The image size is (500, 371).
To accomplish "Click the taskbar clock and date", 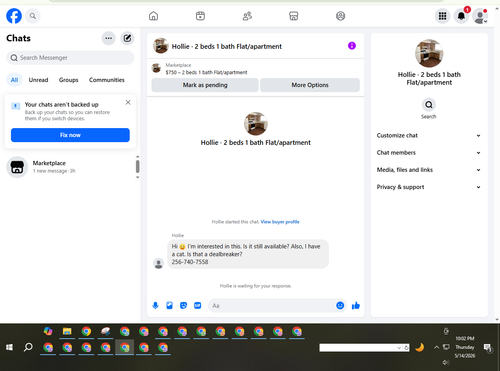I will coord(465,347).
